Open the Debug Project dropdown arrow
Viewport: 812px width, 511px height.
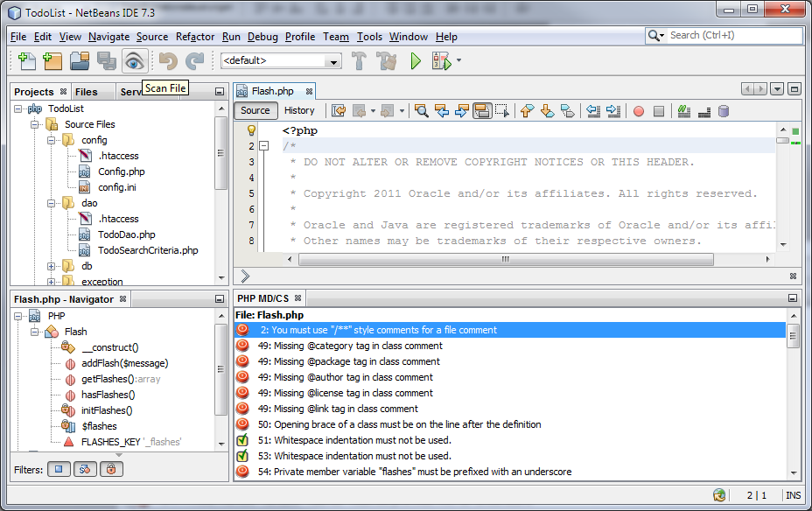coord(458,61)
